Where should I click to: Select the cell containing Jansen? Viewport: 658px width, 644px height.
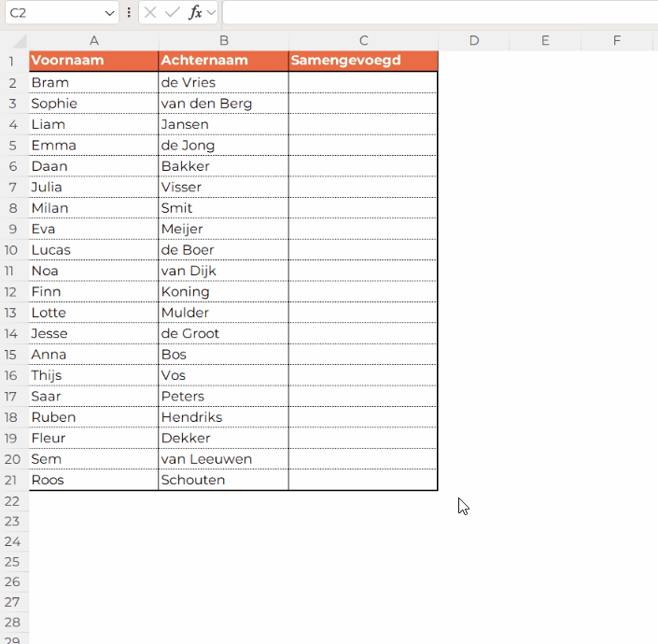224,125
